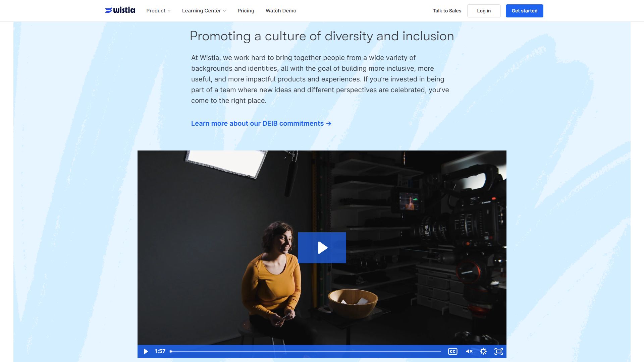This screenshot has height=362, width=644.
Task: Click the arrow icon after DEIB commitments
Action: click(x=329, y=124)
